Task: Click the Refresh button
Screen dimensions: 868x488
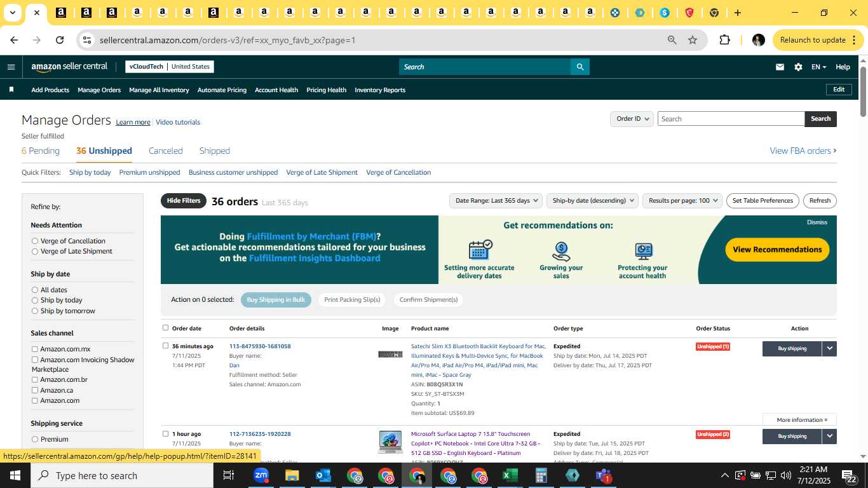Action: 820,201
